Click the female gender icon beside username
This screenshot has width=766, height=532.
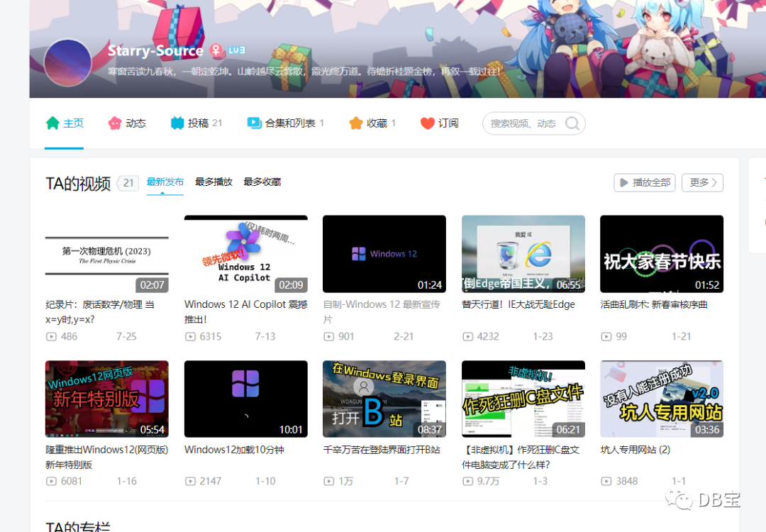click(x=216, y=50)
